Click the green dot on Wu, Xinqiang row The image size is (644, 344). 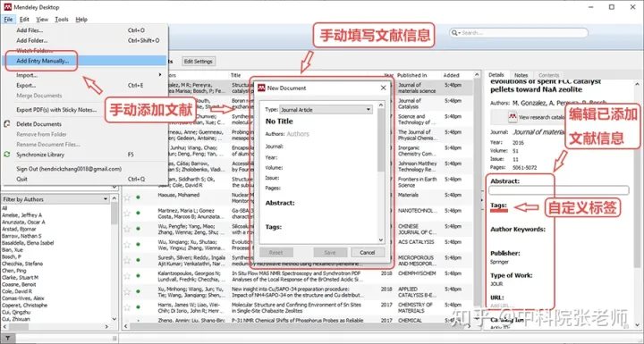click(x=138, y=244)
